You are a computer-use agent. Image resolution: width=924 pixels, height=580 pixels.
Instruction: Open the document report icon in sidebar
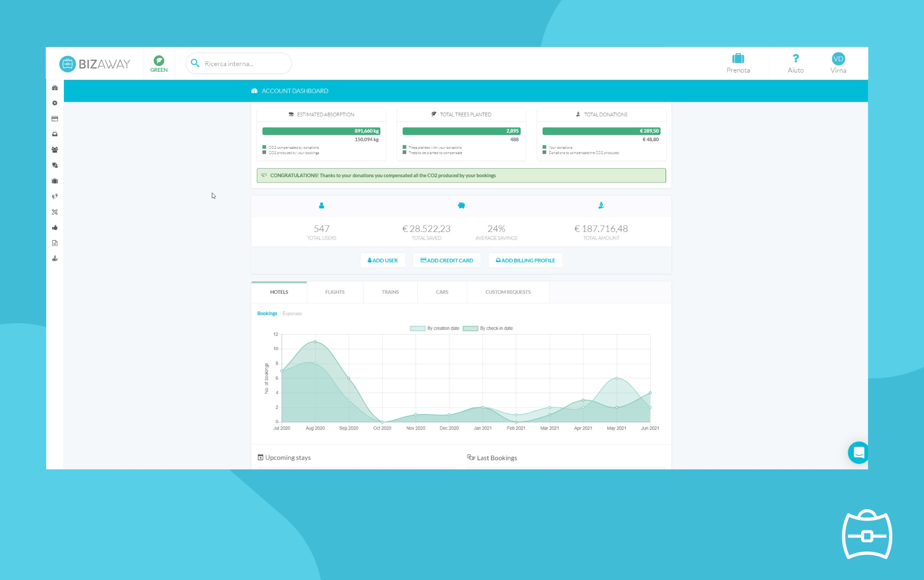point(55,243)
